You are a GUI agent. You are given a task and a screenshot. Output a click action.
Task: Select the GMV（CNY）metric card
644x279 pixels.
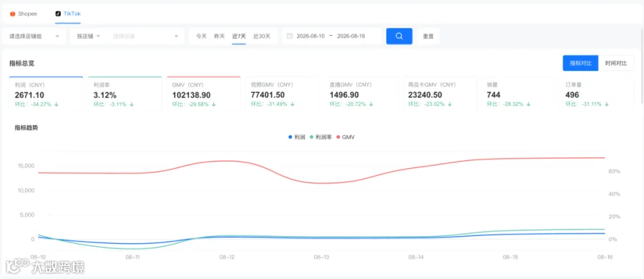[203, 94]
